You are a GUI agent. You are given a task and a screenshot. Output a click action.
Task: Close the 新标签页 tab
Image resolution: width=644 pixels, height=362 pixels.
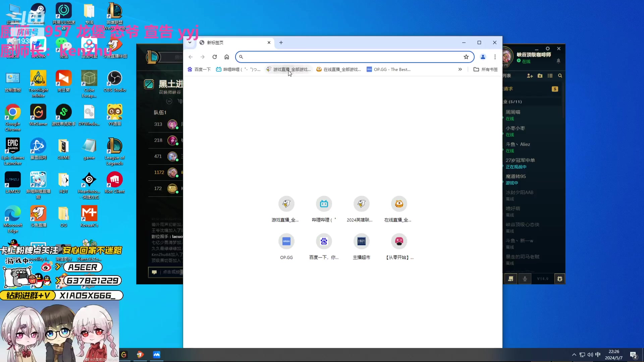(x=269, y=43)
